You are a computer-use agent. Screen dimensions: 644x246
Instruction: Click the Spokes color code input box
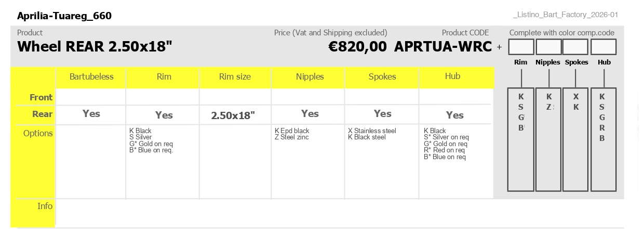coord(575,47)
